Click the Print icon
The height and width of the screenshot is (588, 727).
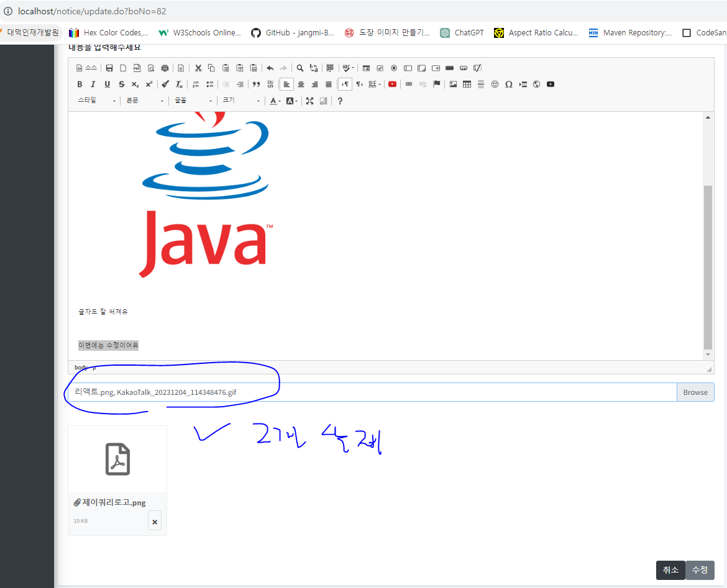(x=165, y=68)
